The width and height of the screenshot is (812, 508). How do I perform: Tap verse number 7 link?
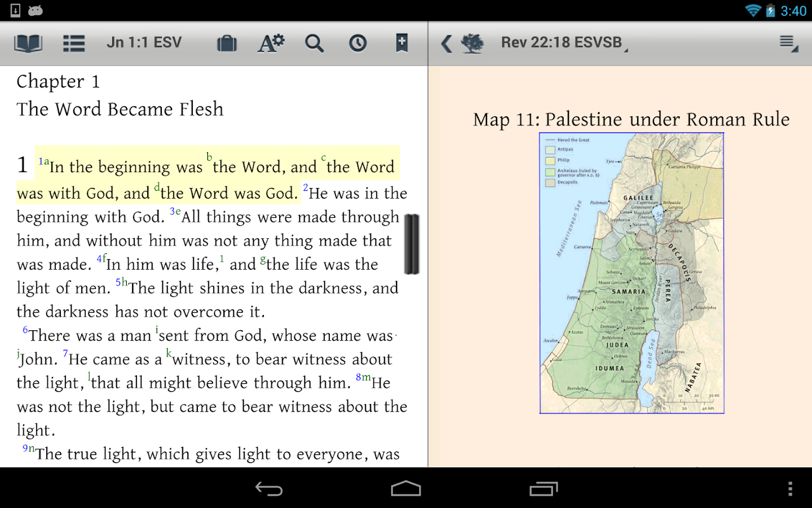(65, 353)
